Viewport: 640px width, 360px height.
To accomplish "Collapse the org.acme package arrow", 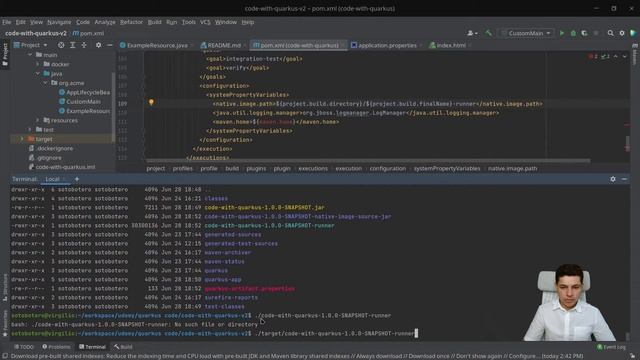I will (45, 83).
